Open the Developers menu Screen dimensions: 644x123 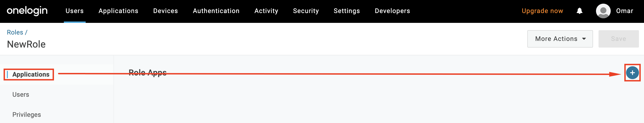point(392,11)
